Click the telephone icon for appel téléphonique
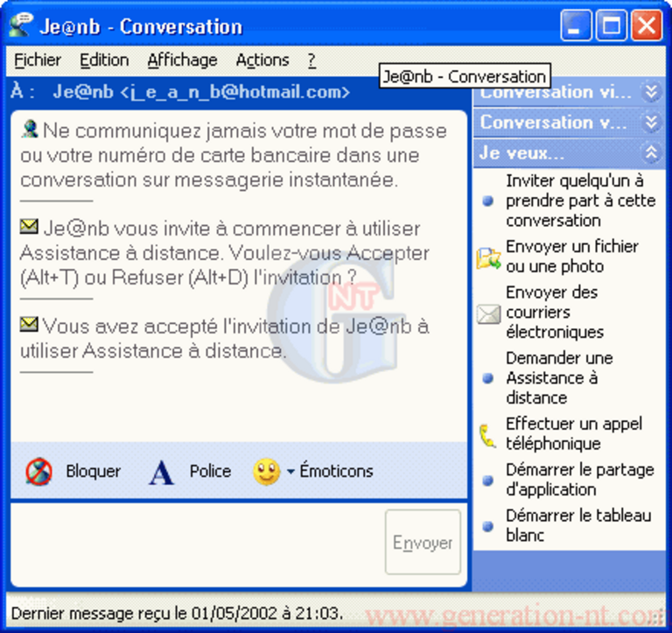The height and width of the screenshot is (633, 672). coord(487,435)
